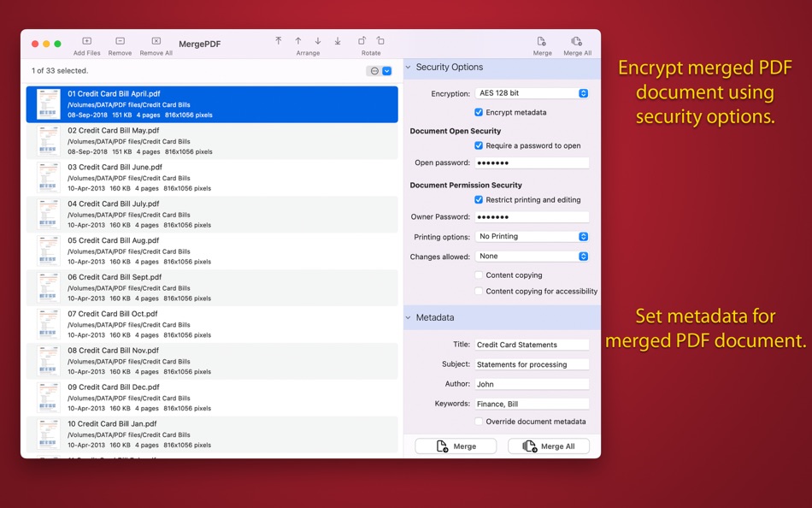812x508 pixels.
Task: Click the yellow minimize window button
Action: (46, 44)
